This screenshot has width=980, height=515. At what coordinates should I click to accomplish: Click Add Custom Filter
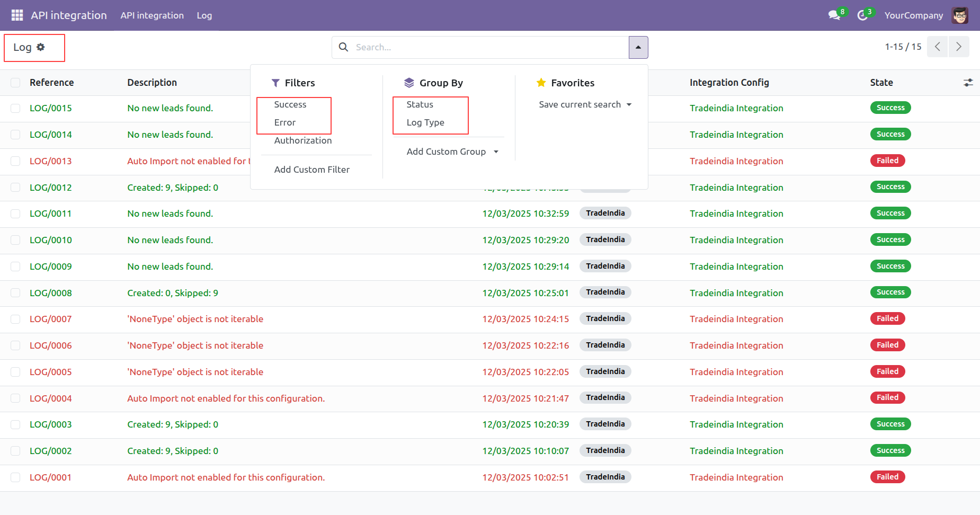(312, 170)
